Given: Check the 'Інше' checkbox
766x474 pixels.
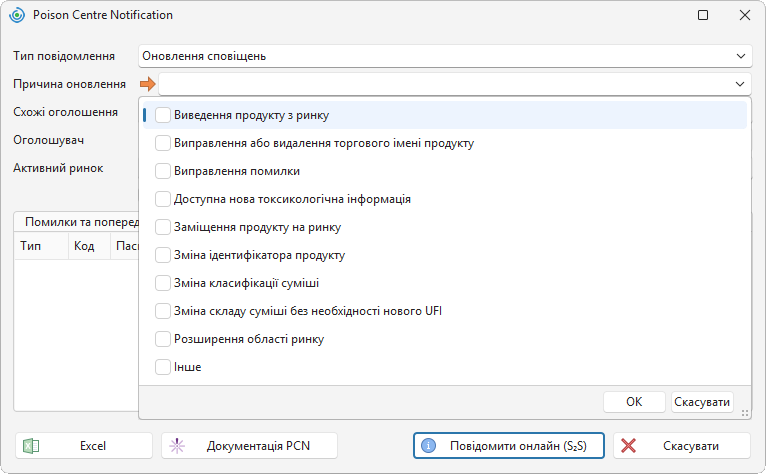Looking at the screenshot, I should [x=163, y=367].
